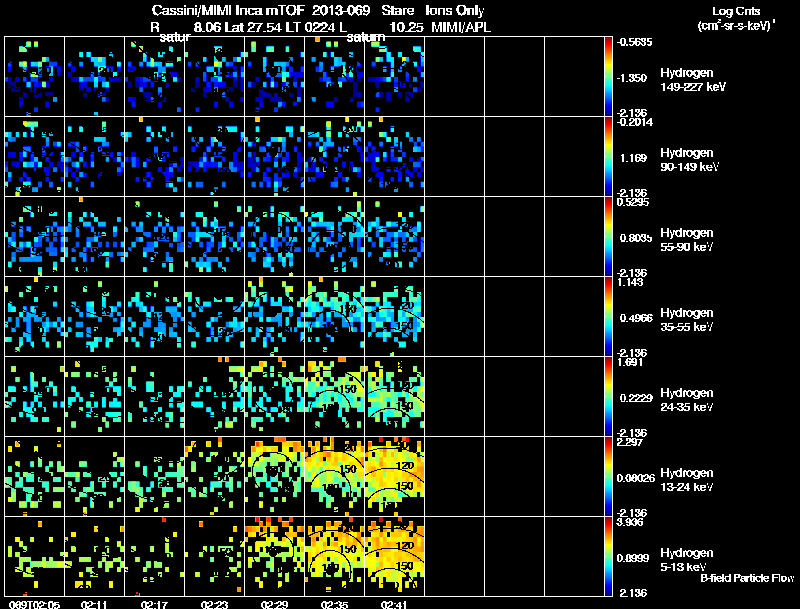Click the 10.25 value in header
The image size is (800, 609).
pos(406,27)
